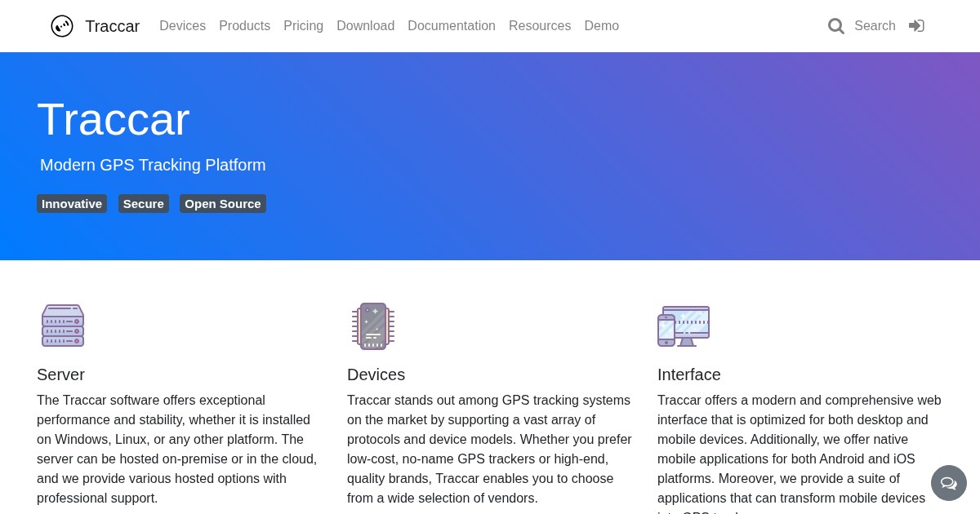Open the Documentation menu item
The width and height of the screenshot is (980, 514).
coord(452,26)
